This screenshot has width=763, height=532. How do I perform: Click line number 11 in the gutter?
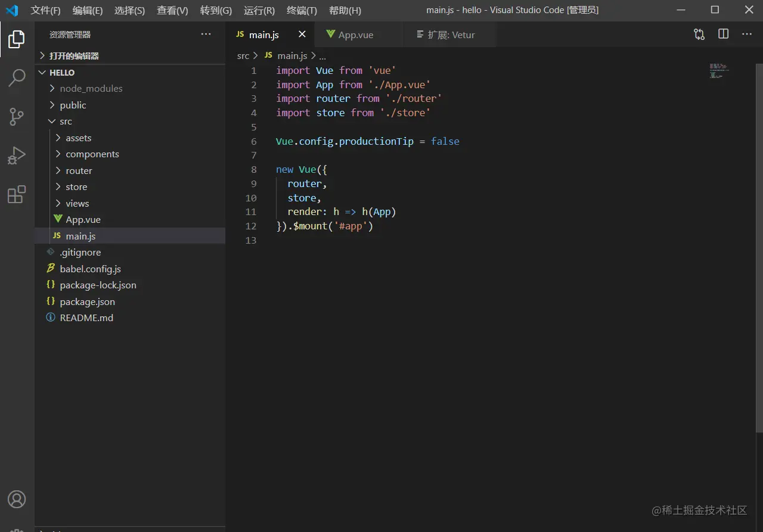pyautogui.click(x=251, y=211)
